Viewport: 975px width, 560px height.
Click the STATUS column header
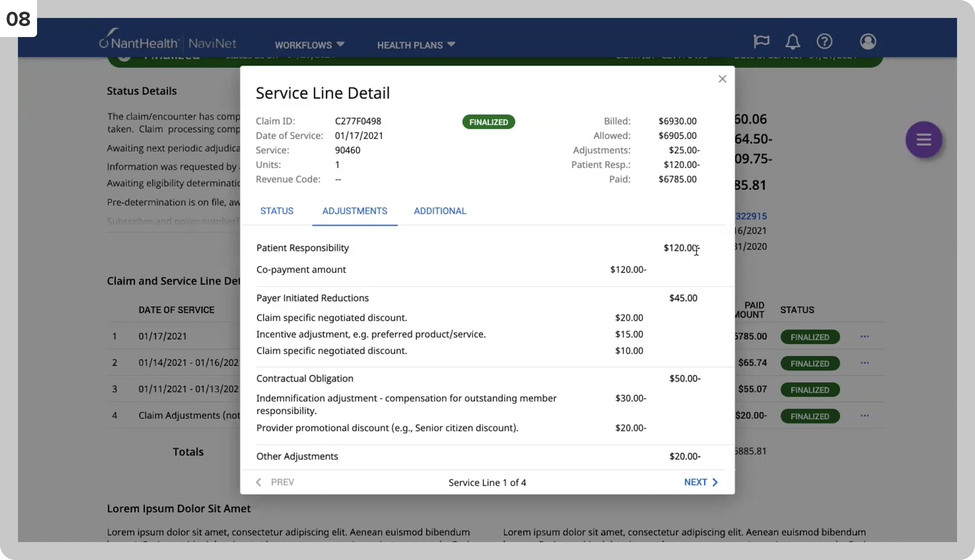point(797,310)
